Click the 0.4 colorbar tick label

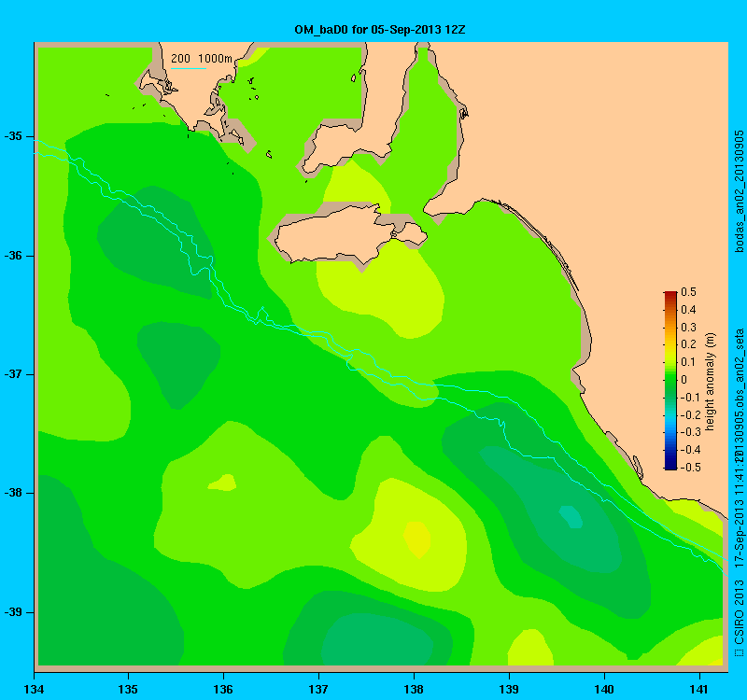688,310
